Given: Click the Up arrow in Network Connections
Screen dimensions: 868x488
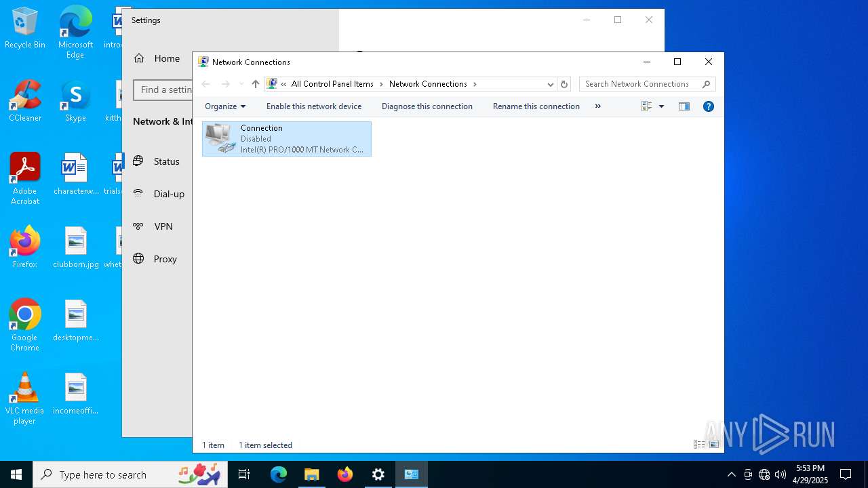Looking at the screenshot, I should tap(255, 84).
